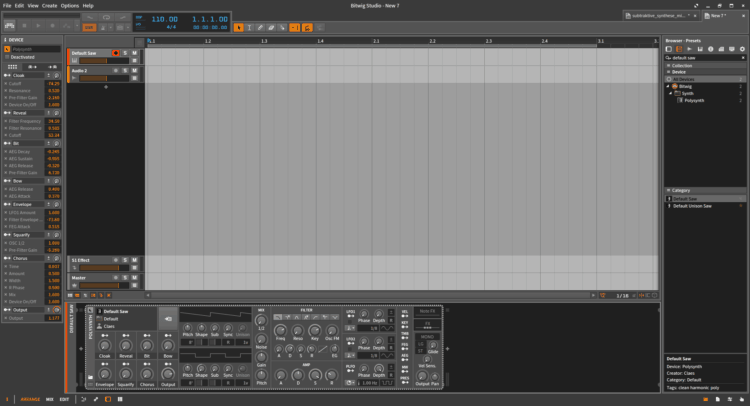Open the Options menu

70,6
